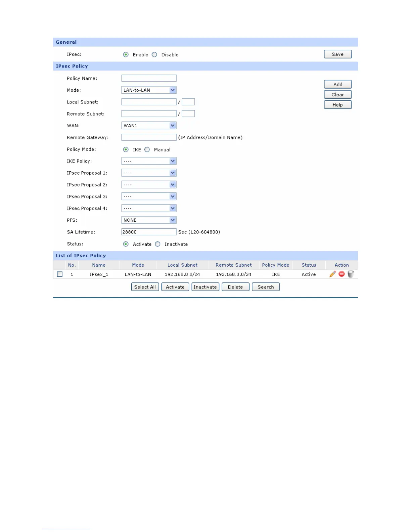This screenshot has width=411, height=532.
Task: Focus the Remote Gateway input field
Action: coord(149,137)
